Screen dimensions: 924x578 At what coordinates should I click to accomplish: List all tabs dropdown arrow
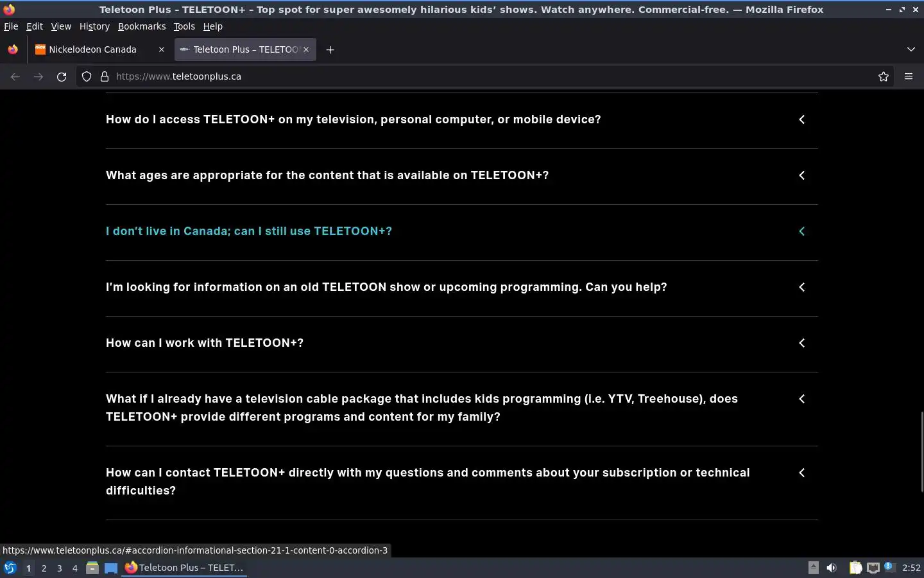pos(911,49)
